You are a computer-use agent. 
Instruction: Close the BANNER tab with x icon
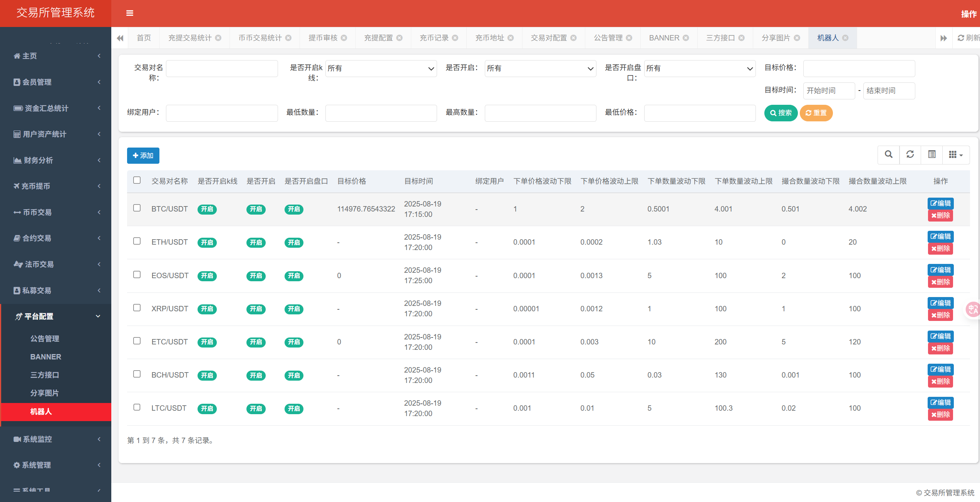tap(686, 38)
